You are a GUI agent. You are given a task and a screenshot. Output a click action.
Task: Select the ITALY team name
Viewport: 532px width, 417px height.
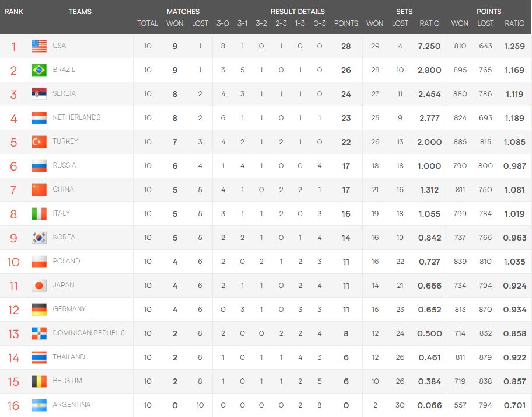click(61, 213)
